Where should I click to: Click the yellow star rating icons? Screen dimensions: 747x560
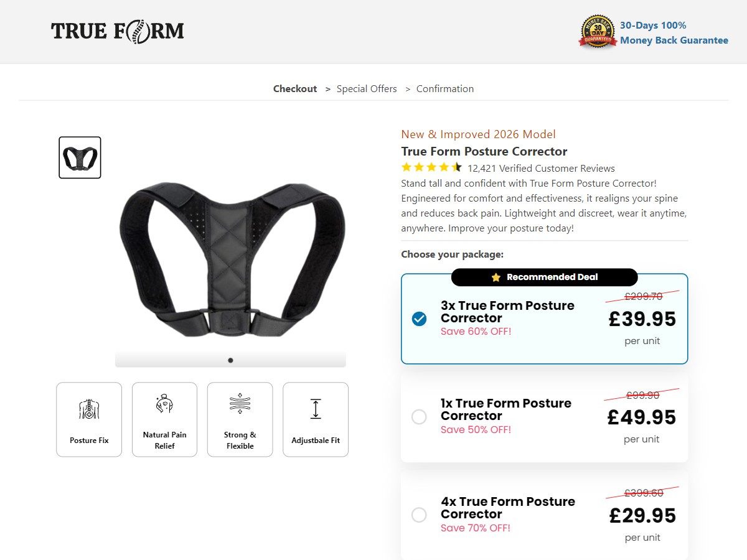coord(431,167)
